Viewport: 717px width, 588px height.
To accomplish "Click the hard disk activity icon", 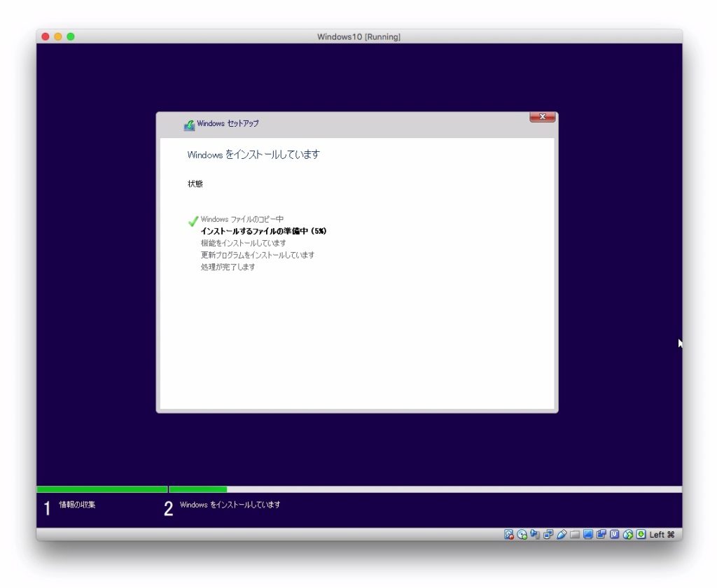I will (x=508, y=534).
